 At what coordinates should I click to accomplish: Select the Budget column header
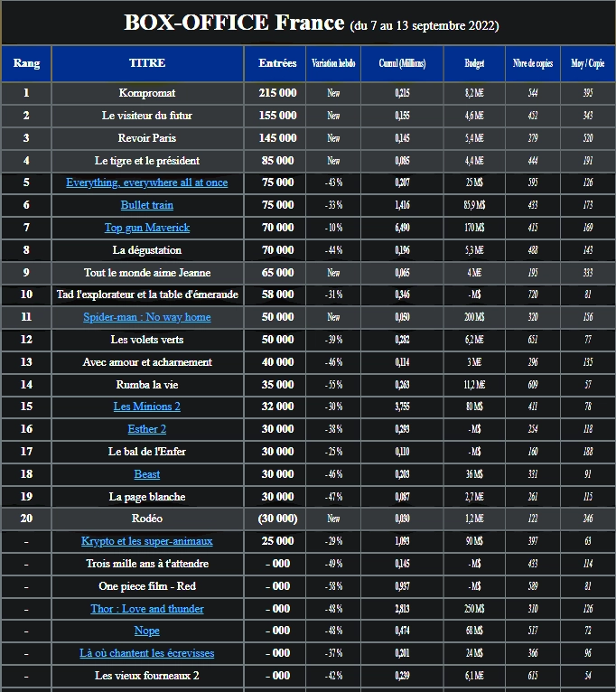coord(474,63)
